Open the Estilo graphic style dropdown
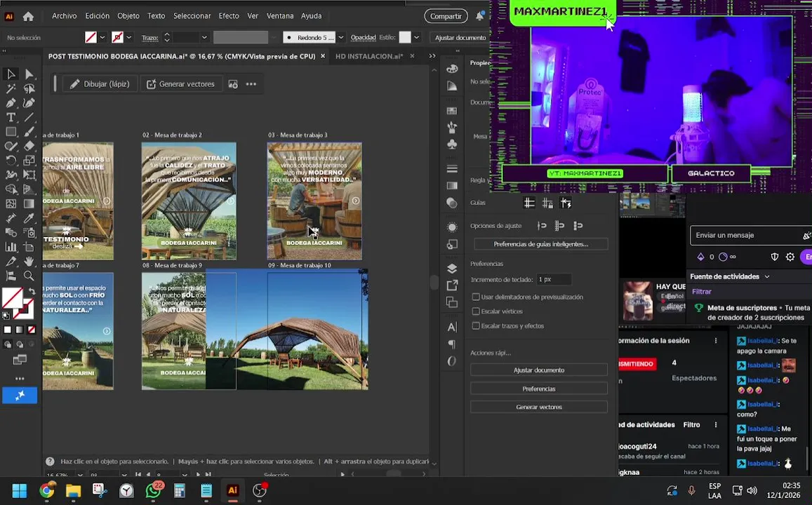Viewport: 812px width, 505px height. tap(417, 37)
